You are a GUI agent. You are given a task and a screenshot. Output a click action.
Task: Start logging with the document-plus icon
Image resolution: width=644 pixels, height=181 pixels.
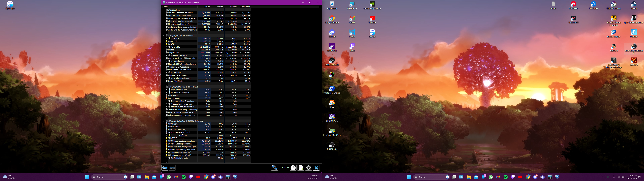(x=301, y=168)
